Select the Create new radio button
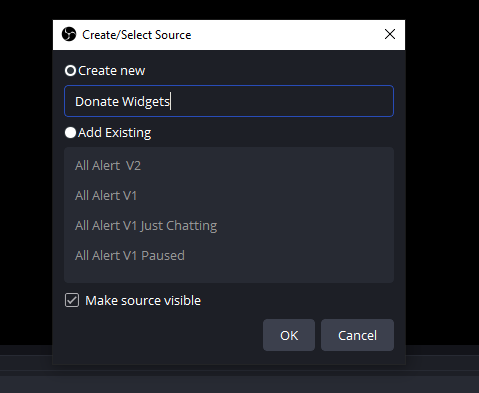 70,71
